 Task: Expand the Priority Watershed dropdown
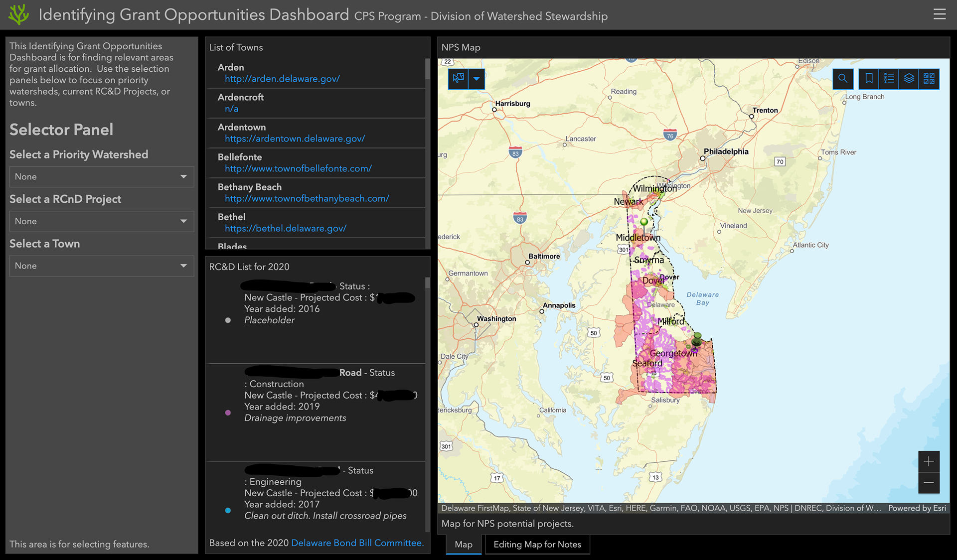pos(102,177)
